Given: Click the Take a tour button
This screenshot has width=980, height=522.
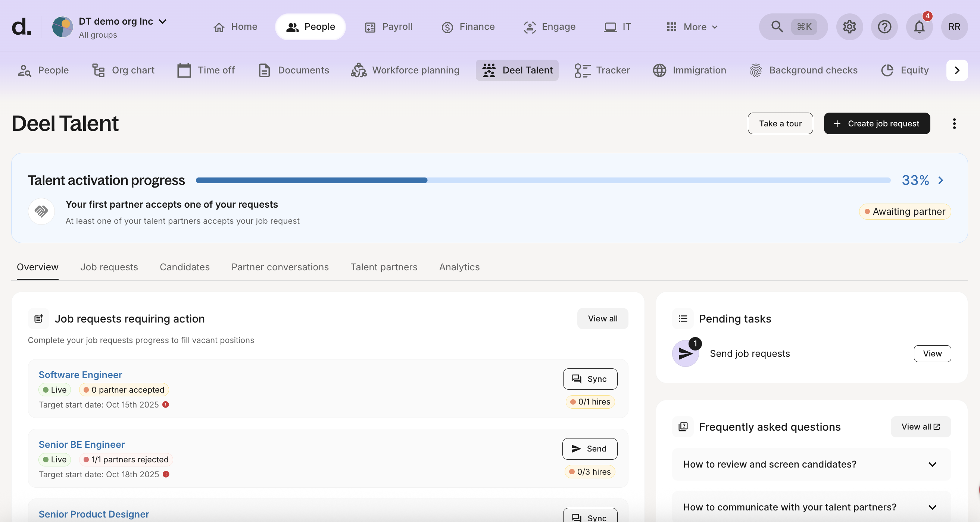Looking at the screenshot, I should click(780, 123).
